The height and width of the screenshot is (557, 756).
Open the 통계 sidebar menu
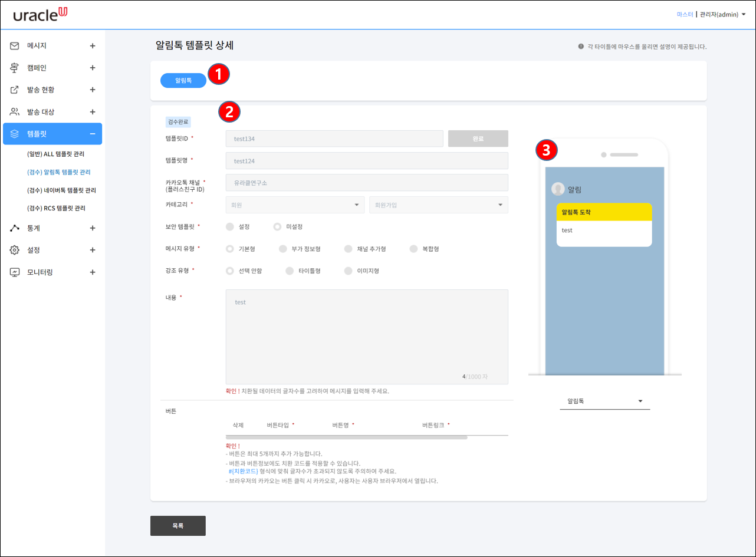coord(52,228)
